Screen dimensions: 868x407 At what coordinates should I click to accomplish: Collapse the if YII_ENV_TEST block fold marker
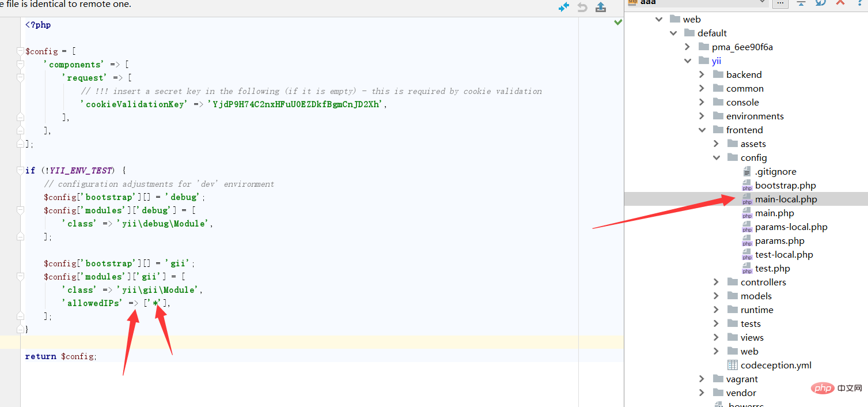tap(21, 171)
